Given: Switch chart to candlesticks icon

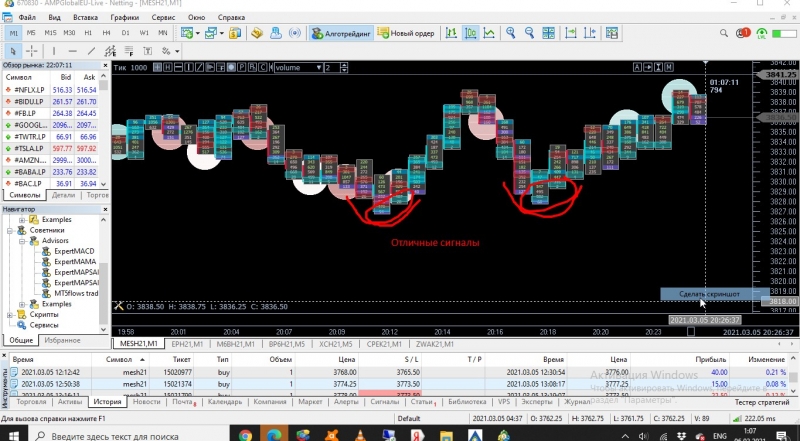Looking at the screenshot, I should [x=470, y=33].
